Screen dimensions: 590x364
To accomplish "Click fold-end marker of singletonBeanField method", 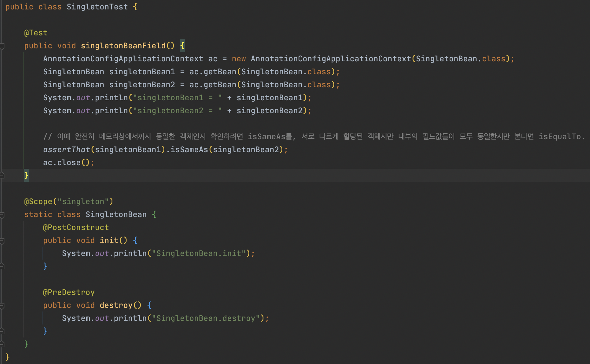I will [2, 176].
